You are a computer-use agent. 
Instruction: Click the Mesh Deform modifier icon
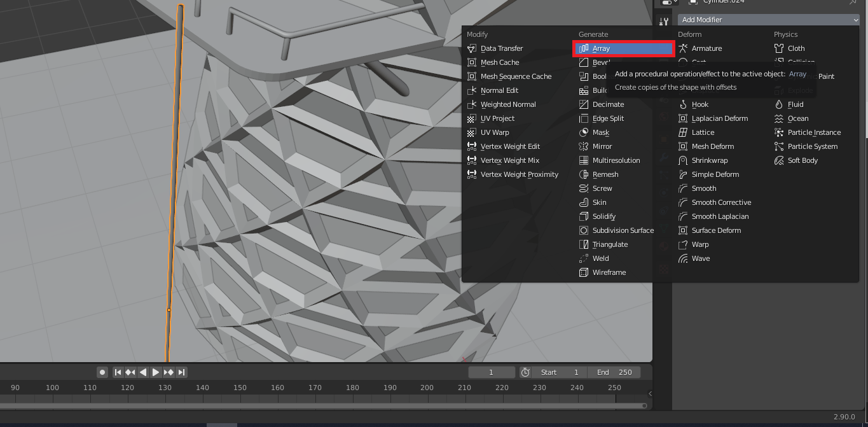coord(683,146)
